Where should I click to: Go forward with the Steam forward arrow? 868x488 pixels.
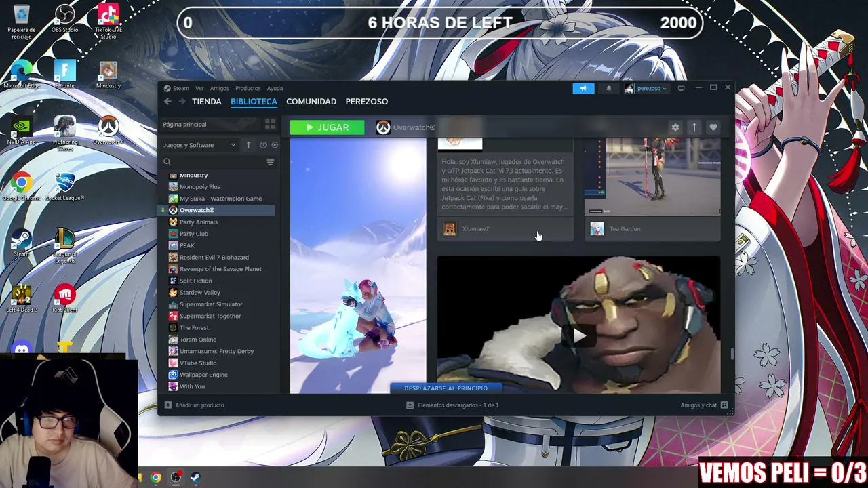tap(182, 102)
